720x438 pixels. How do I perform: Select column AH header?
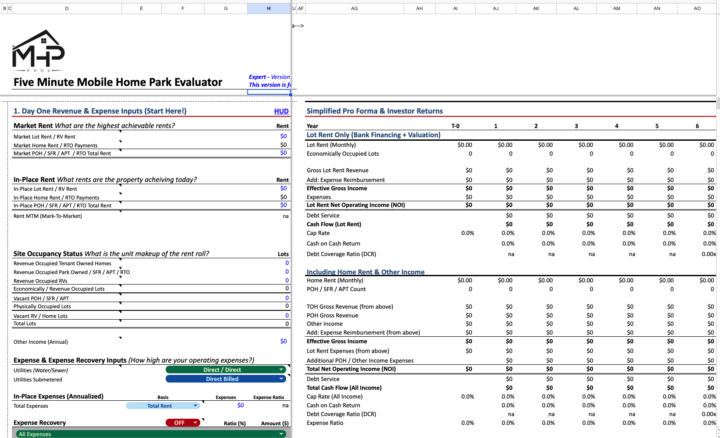(x=419, y=8)
